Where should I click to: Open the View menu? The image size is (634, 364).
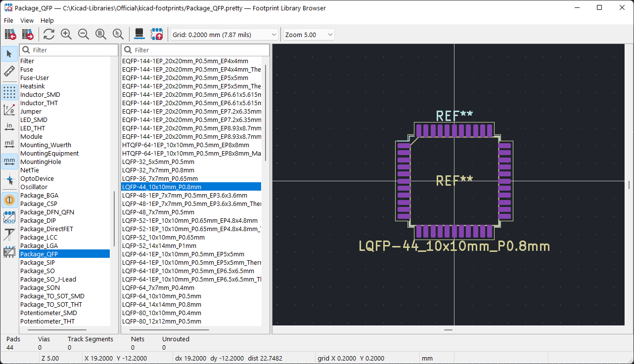[x=27, y=20]
